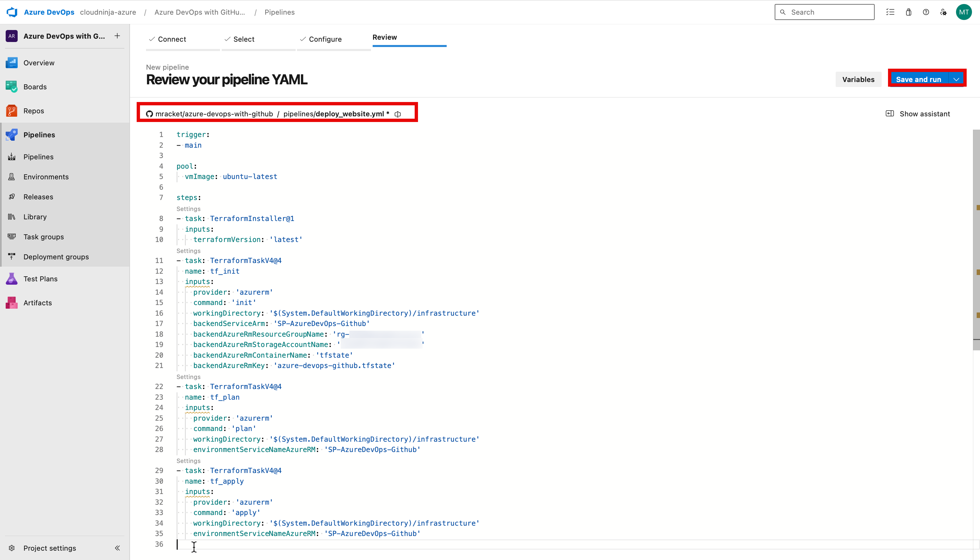Viewport: 980px width, 560px height.
Task: Open Deployment groups in the sidebar
Action: point(65,257)
